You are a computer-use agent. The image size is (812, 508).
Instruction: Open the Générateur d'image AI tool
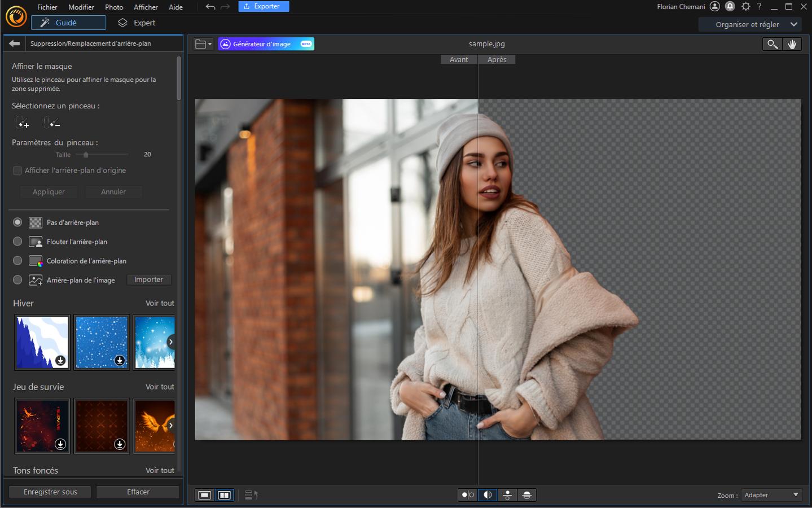265,43
